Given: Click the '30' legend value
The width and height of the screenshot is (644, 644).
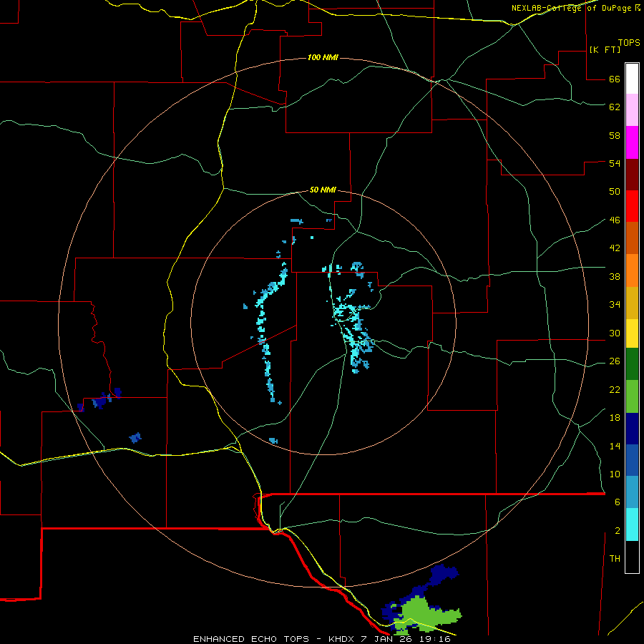Looking at the screenshot, I should click(x=615, y=333).
